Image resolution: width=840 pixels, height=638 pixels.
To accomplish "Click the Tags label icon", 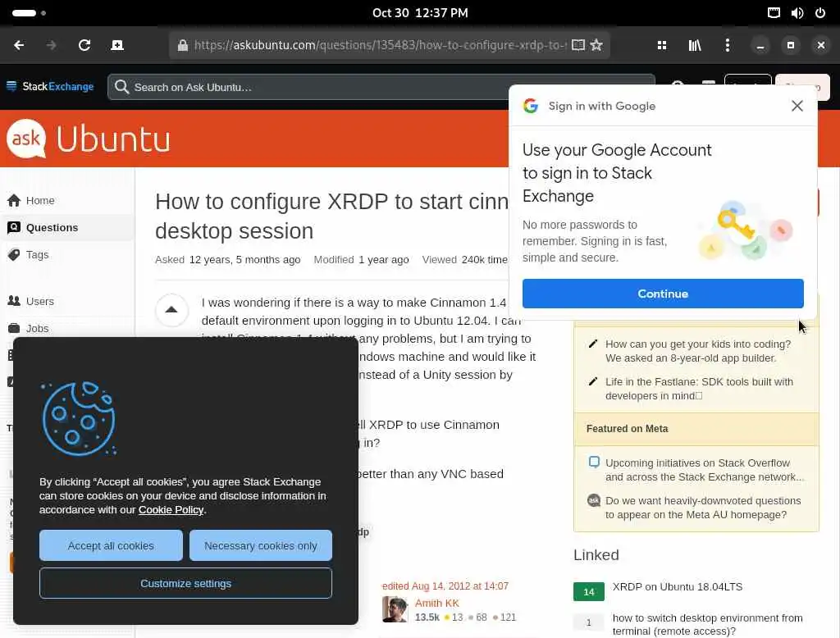I will point(14,254).
